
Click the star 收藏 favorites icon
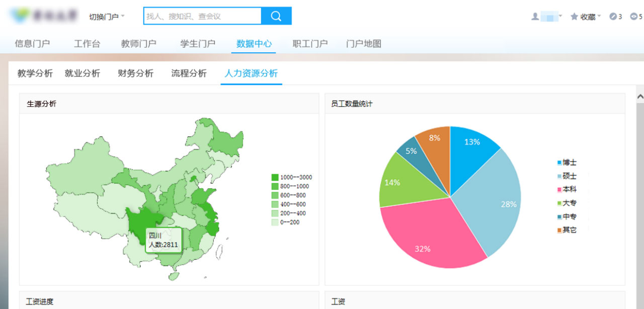(574, 17)
